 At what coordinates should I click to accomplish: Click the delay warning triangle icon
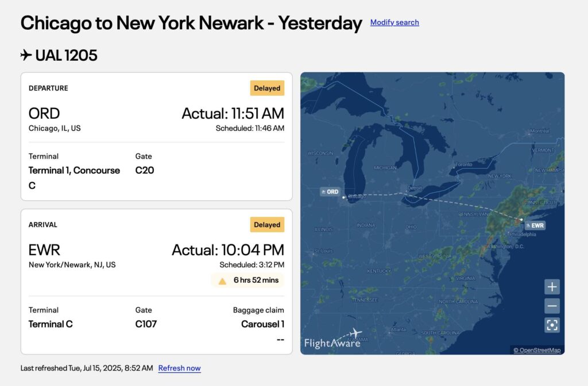coord(222,281)
